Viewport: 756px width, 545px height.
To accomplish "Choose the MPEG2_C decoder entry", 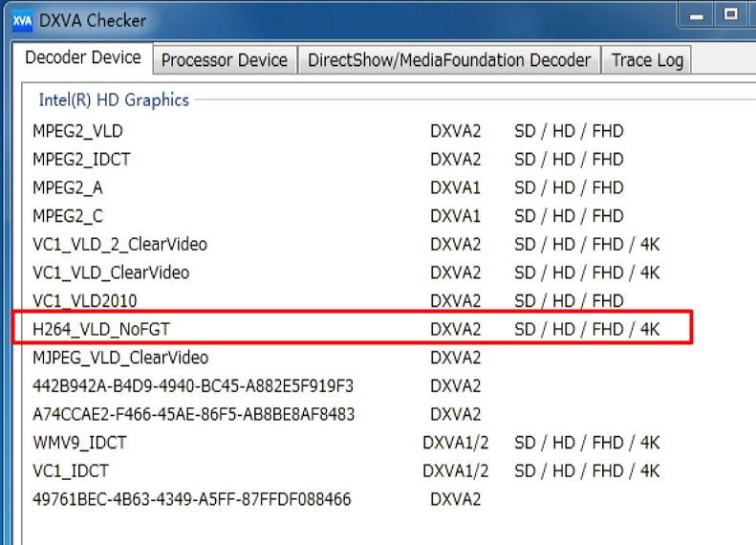I will [67, 216].
